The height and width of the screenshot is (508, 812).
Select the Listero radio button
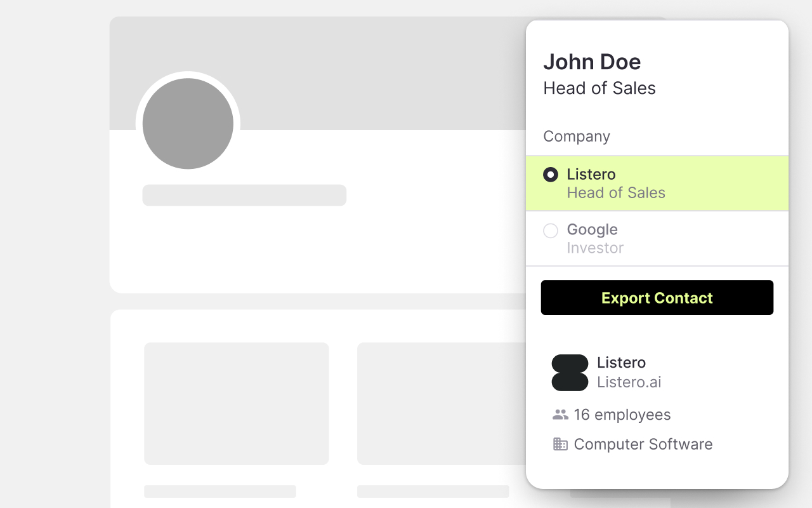[x=551, y=175]
